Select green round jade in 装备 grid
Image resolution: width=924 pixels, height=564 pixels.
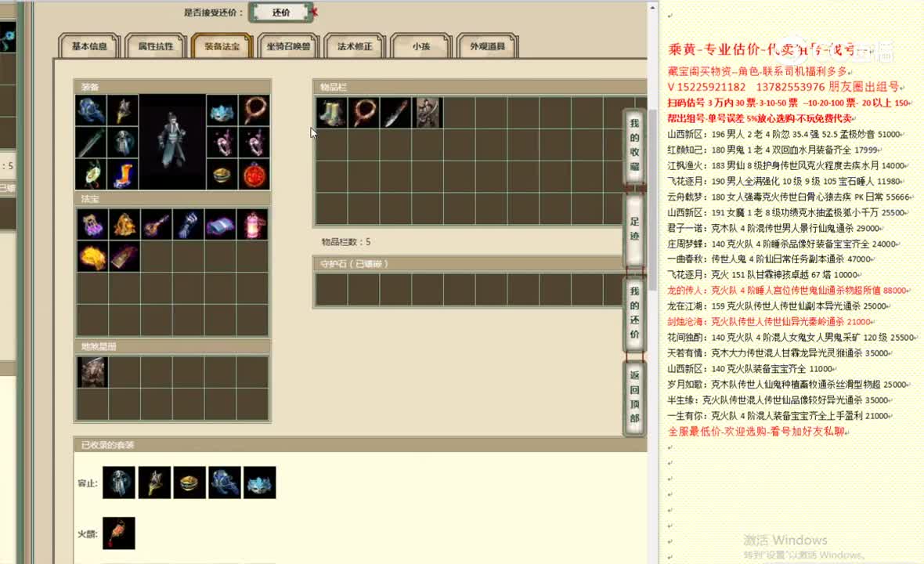click(91, 174)
